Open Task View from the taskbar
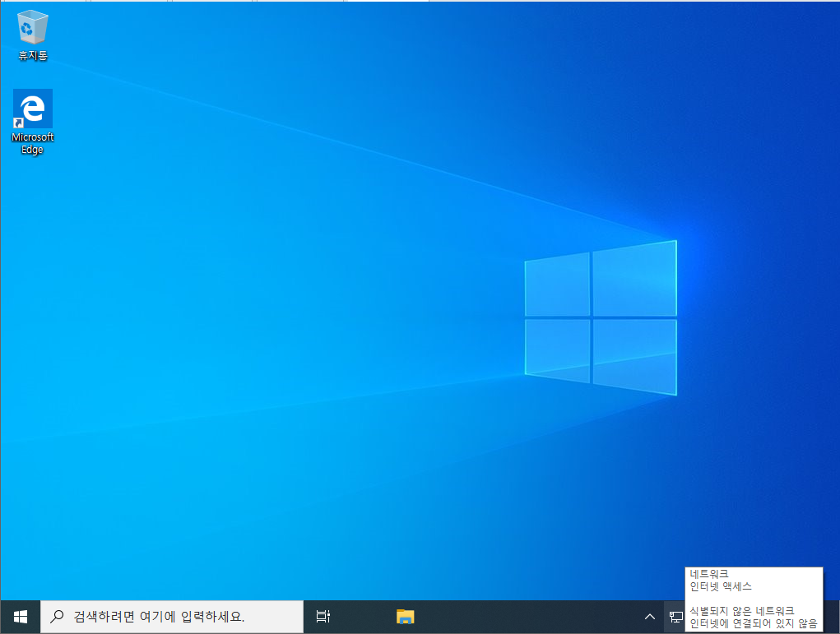This screenshot has height=634, width=840. pos(323,617)
